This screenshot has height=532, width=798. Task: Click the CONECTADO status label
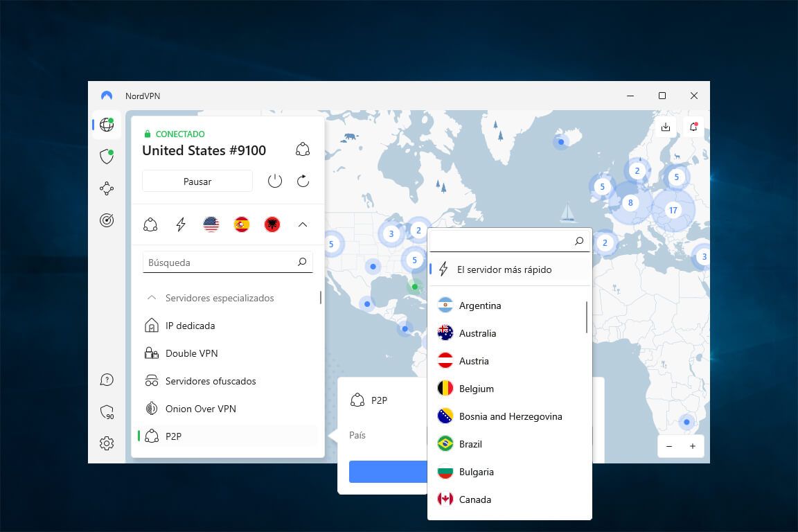(x=180, y=134)
